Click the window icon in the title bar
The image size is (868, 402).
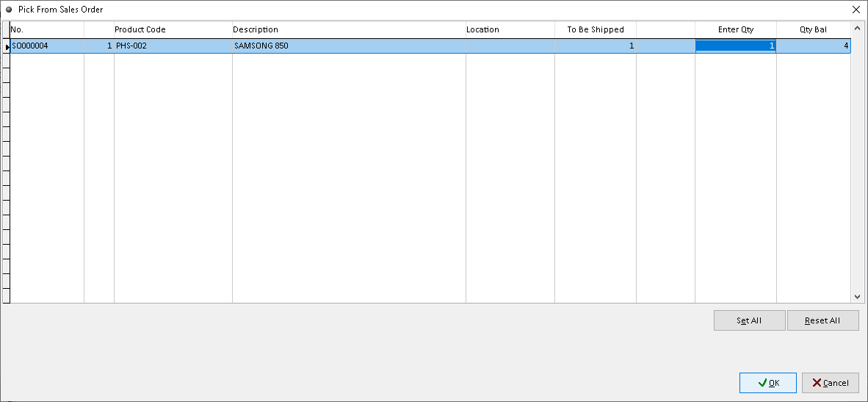point(8,10)
